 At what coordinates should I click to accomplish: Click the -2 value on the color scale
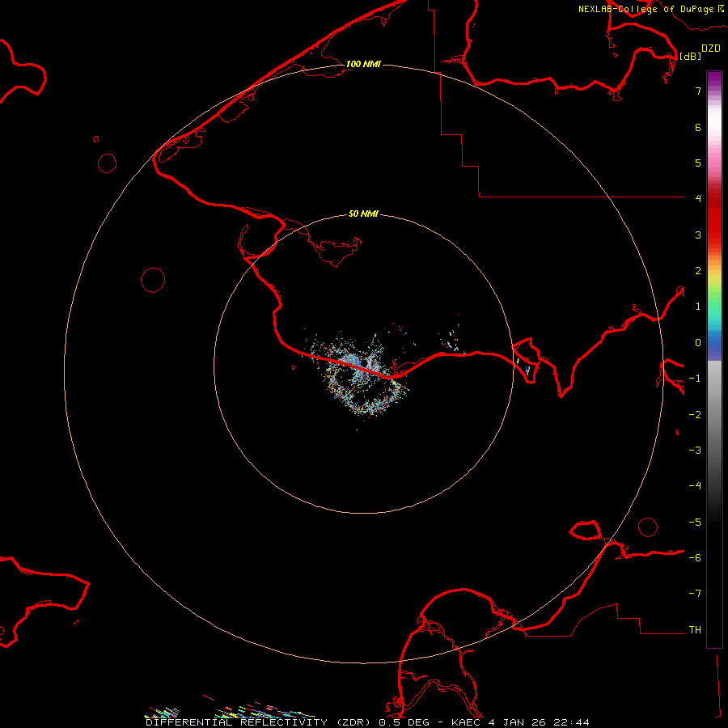[695, 415]
